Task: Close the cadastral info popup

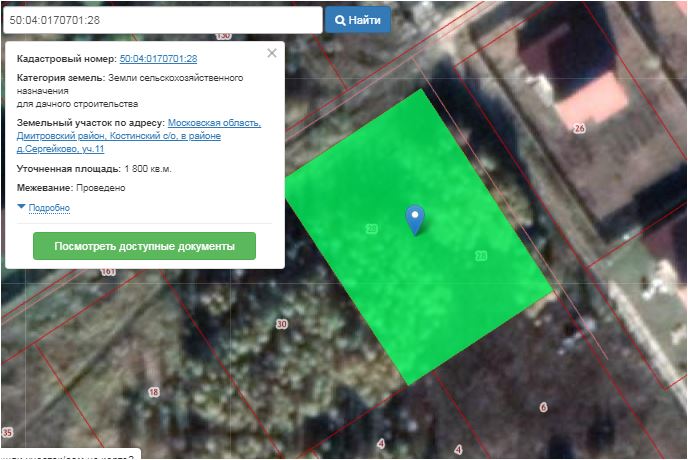Action: (x=272, y=54)
